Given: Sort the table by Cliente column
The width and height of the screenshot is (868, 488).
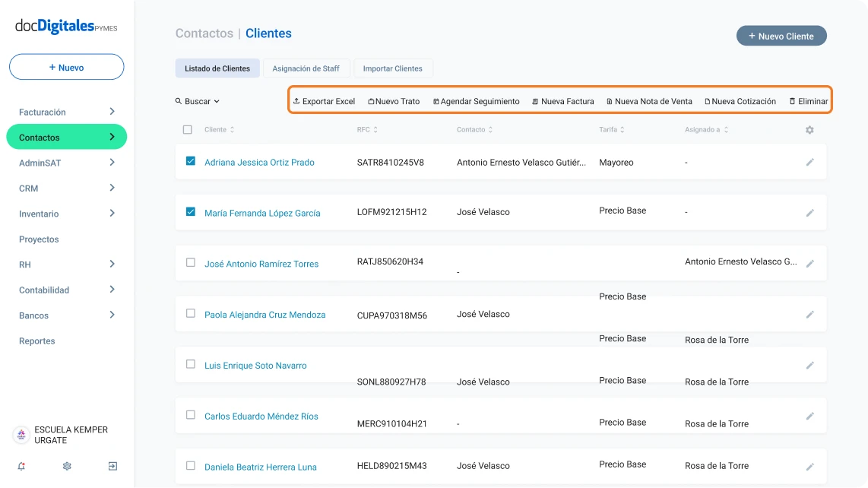Looking at the screenshot, I should click(x=219, y=130).
